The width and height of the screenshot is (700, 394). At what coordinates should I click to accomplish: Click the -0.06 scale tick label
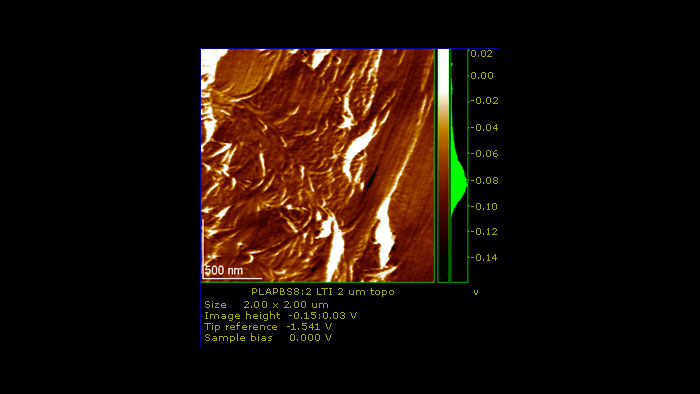(483, 153)
